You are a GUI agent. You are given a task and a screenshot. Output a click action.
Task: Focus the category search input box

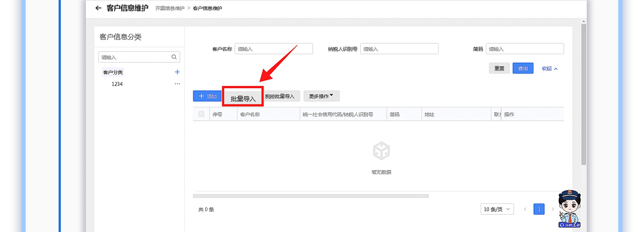[x=139, y=57]
